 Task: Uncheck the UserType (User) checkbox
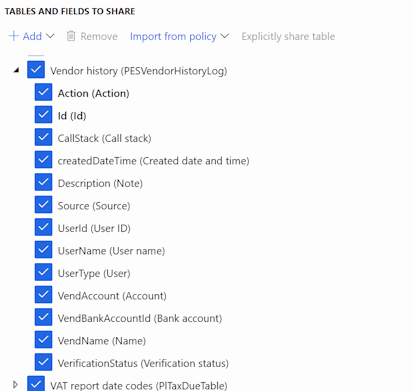coord(43,272)
